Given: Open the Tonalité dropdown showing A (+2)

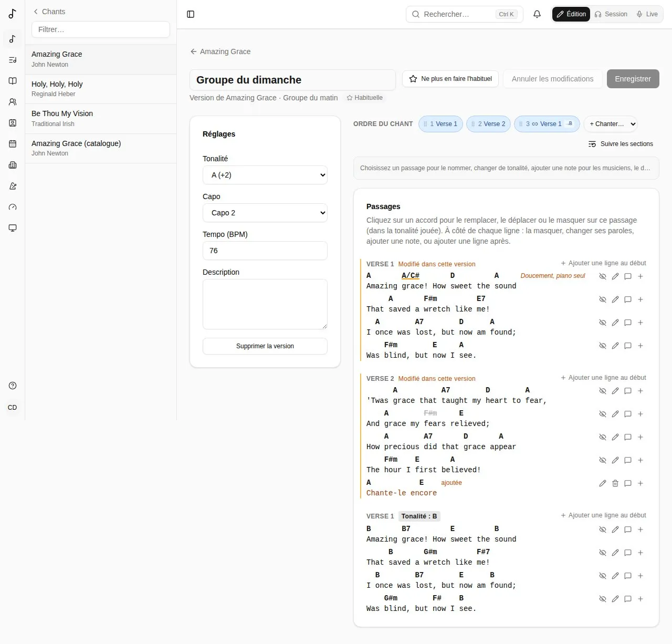Looking at the screenshot, I should click(x=265, y=175).
